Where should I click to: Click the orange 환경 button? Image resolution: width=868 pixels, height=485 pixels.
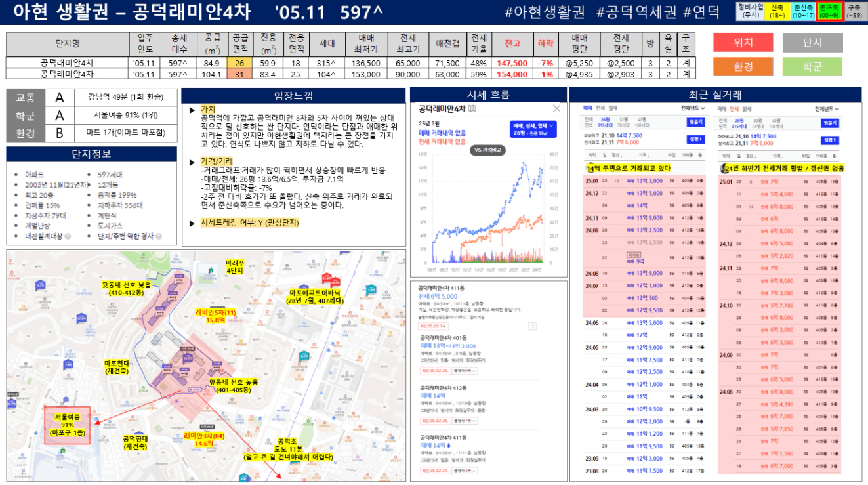click(x=743, y=66)
